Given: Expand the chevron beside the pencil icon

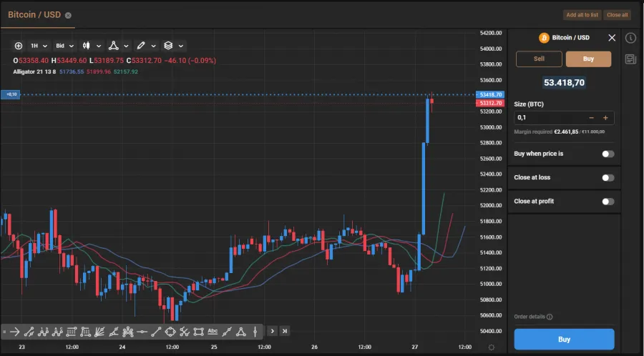Looking at the screenshot, I should click(x=154, y=46).
